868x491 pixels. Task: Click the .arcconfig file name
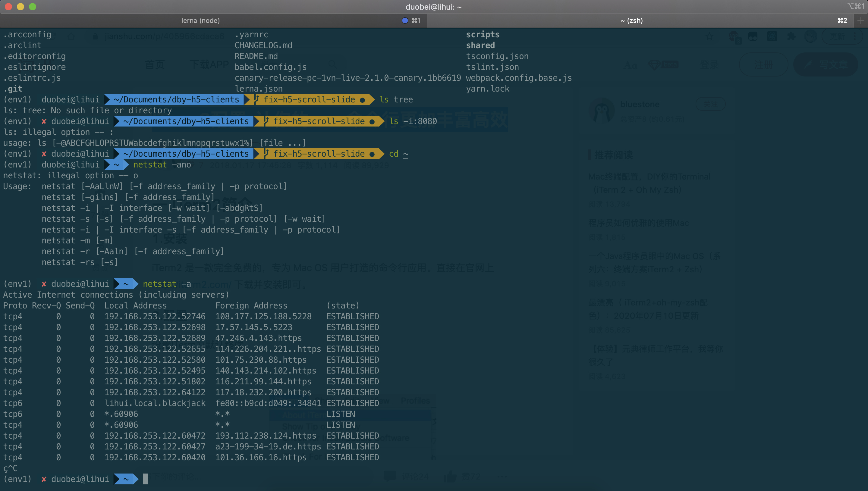[27, 34]
